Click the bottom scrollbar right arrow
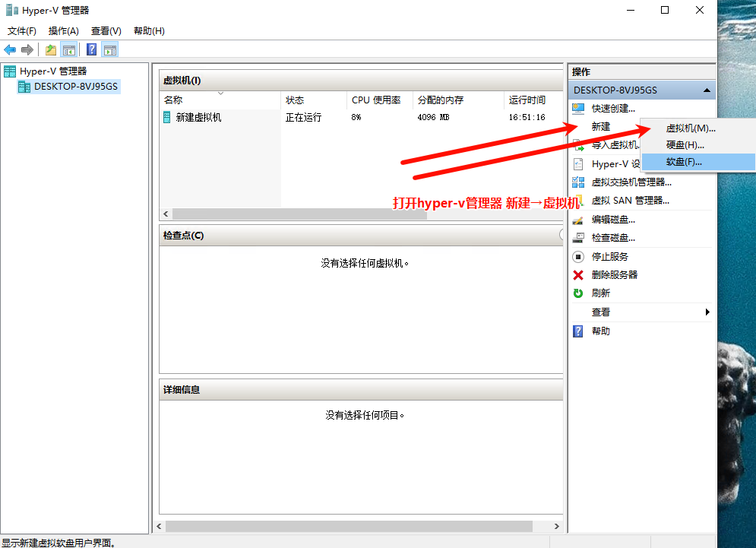The height and width of the screenshot is (548, 756). pos(557,526)
